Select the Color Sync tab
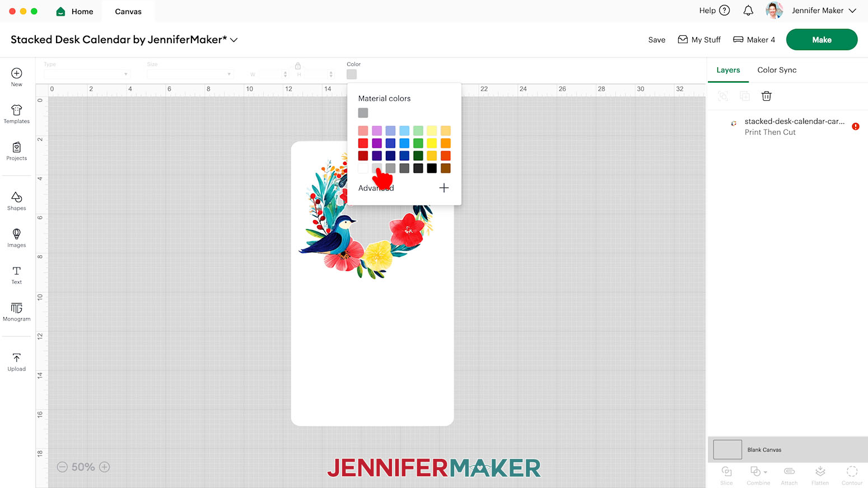This screenshot has width=868, height=488. [777, 70]
